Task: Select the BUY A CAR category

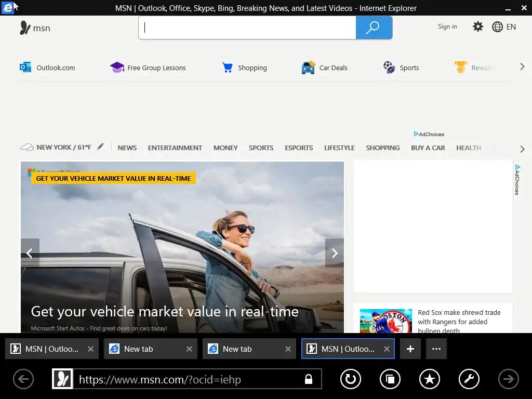Action: [x=428, y=148]
